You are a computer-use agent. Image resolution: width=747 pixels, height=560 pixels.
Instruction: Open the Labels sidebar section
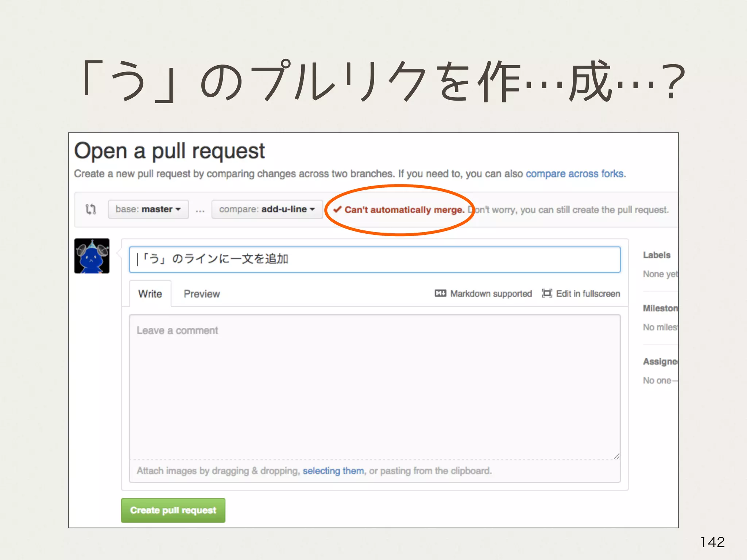coord(657,255)
